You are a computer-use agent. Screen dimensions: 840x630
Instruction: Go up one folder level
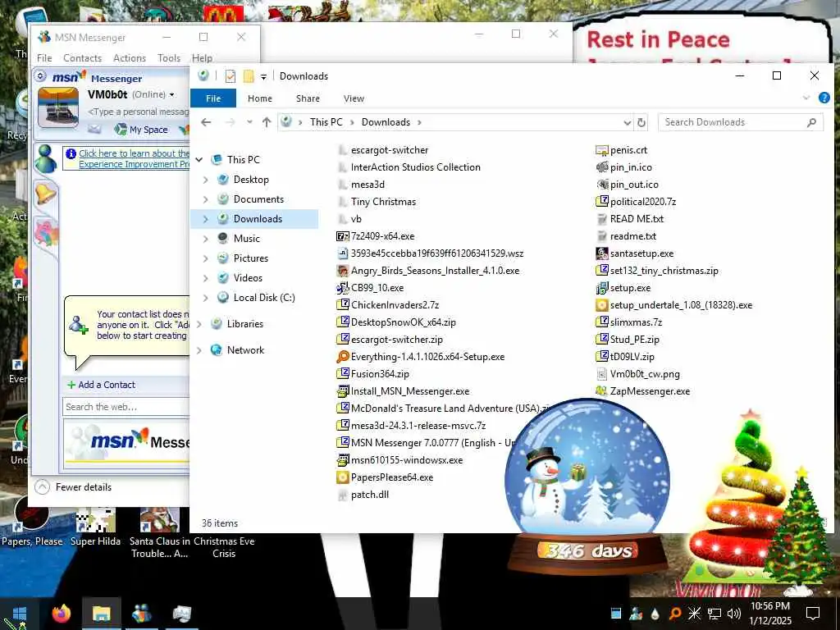(267, 122)
